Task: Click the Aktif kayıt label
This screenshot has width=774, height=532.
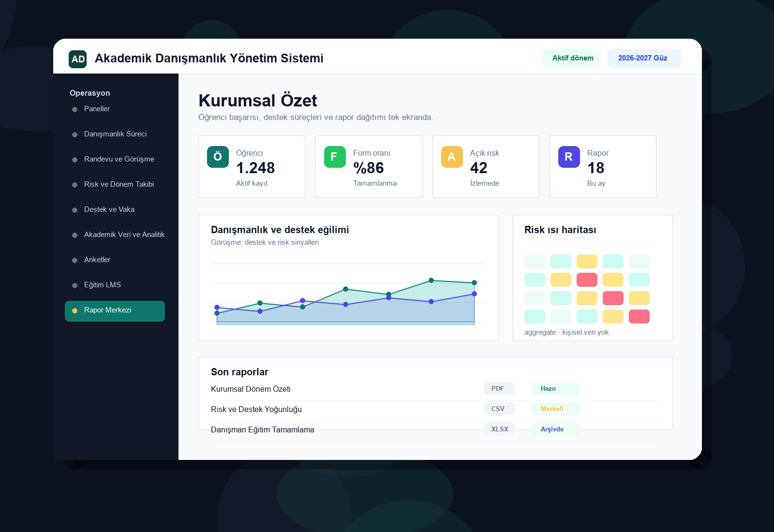Action: coord(252,183)
